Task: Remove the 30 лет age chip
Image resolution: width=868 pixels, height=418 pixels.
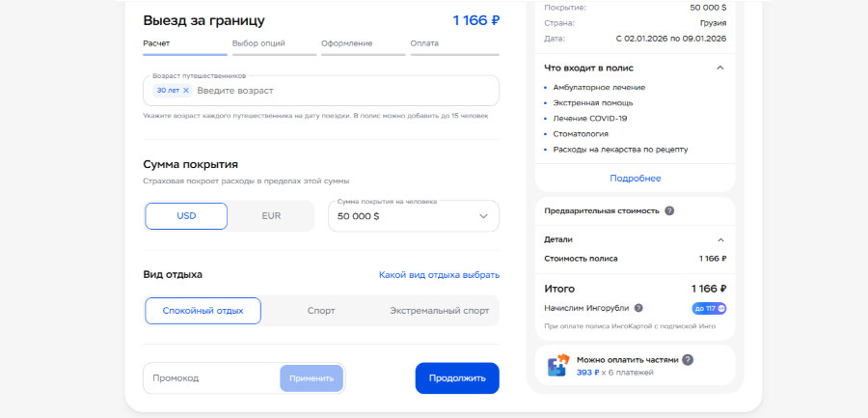Action: click(186, 91)
